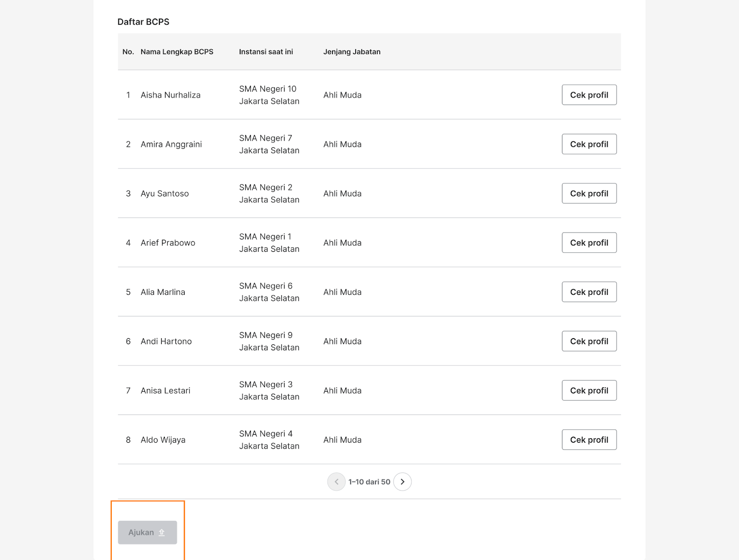
Task: Click Cek profil for Anisa Lestari
Action: pyautogui.click(x=589, y=390)
